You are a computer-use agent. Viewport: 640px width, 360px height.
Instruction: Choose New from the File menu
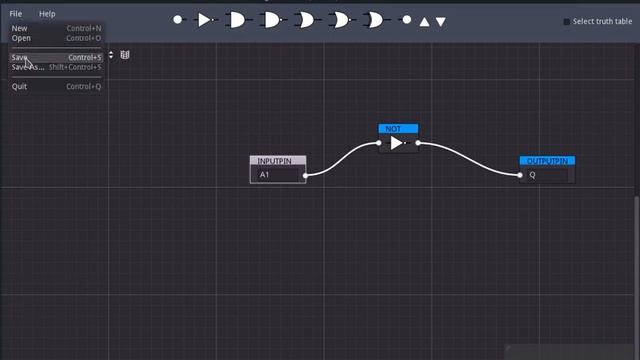(x=56, y=28)
